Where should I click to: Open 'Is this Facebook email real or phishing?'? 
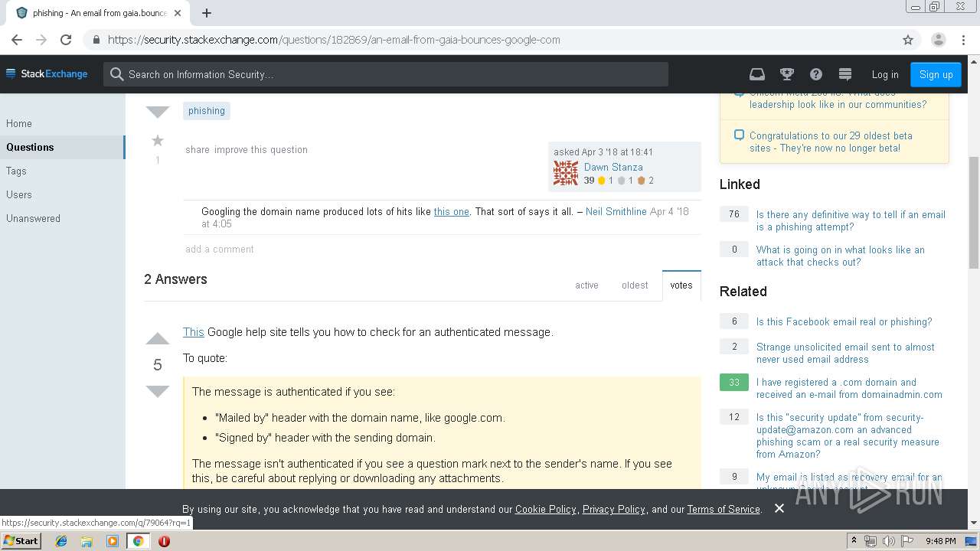coord(844,321)
